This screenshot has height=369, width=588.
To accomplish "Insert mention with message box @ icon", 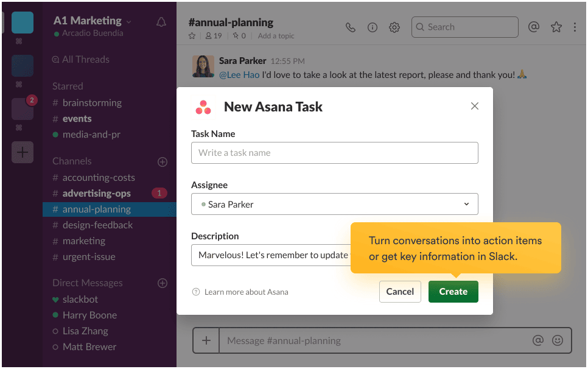I will 537,340.
